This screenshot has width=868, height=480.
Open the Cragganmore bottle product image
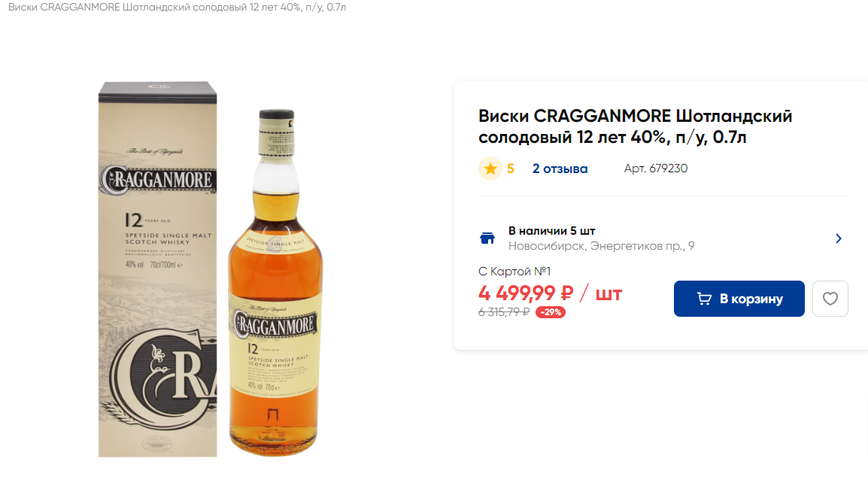tap(276, 282)
